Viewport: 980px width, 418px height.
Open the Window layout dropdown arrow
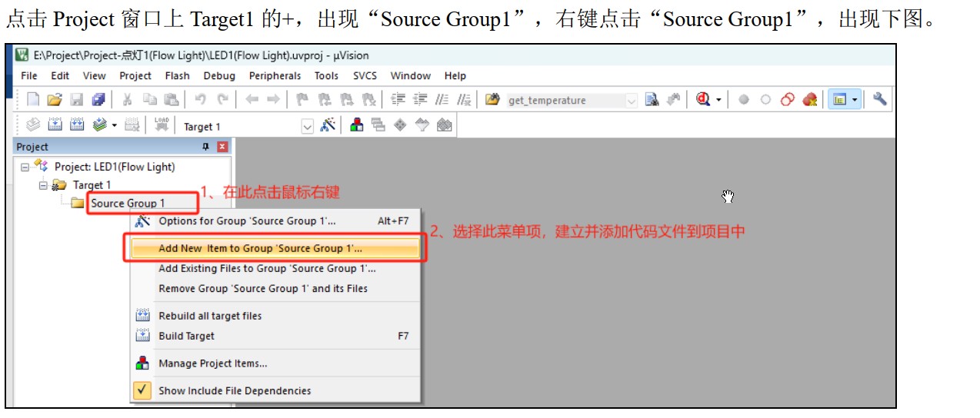[x=854, y=100]
